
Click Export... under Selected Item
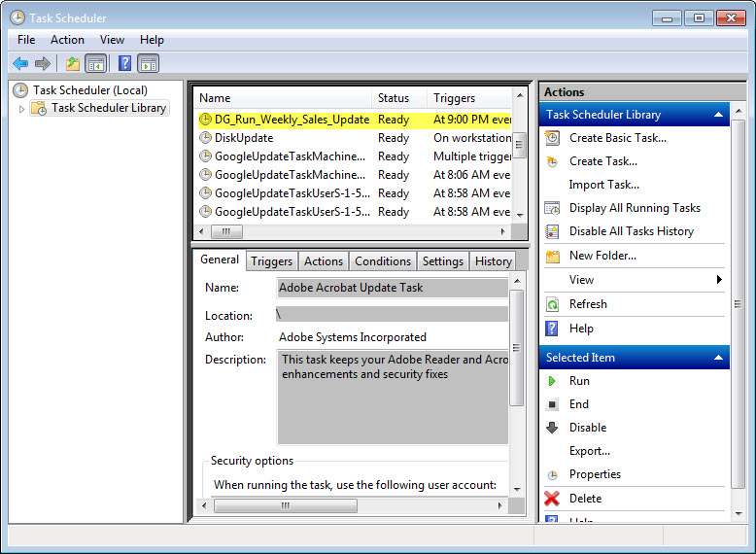tap(589, 451)
